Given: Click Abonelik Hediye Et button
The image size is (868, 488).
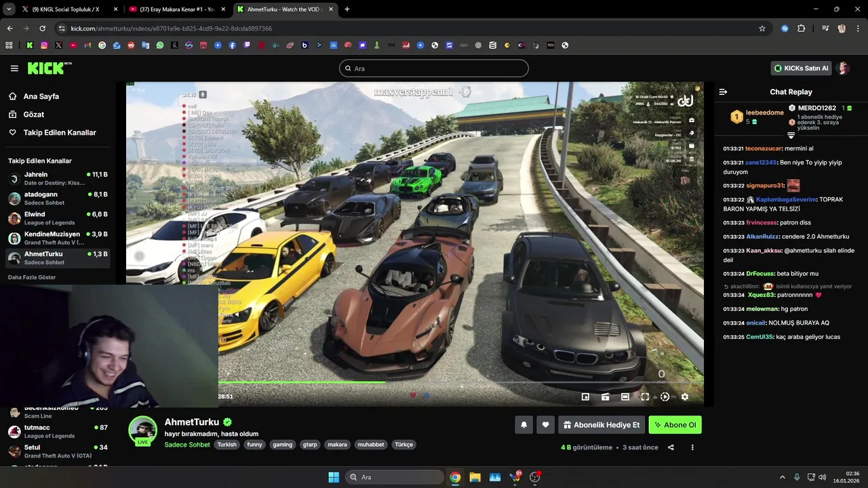Looking at the screenshot, I should click(601, 425).
